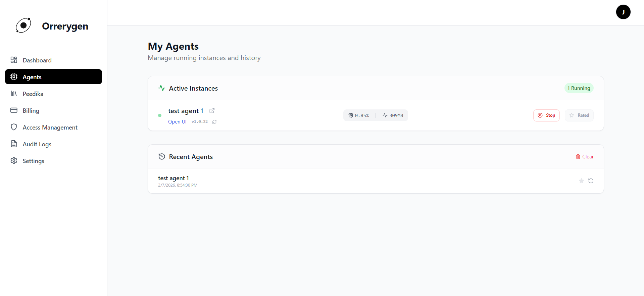Select the Peedika sidebar icon
This screenshot has width=644, height=296.
[14, 93]
